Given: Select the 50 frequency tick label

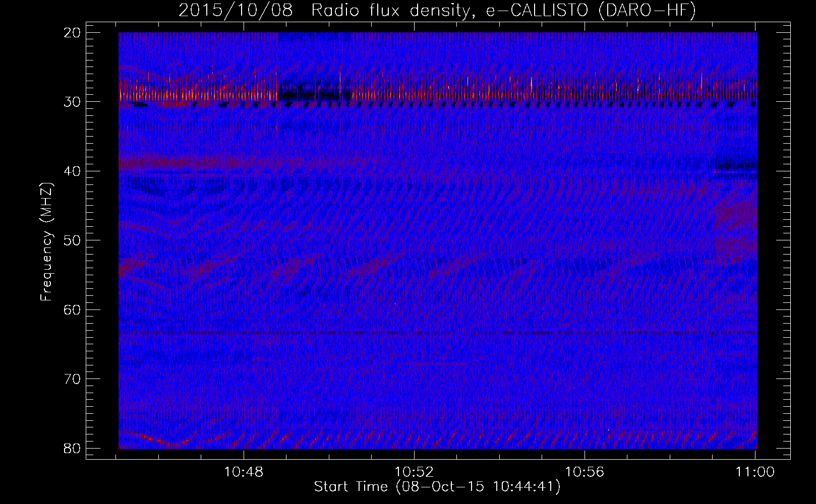Looking at the screenshot, I should point(73,240).
